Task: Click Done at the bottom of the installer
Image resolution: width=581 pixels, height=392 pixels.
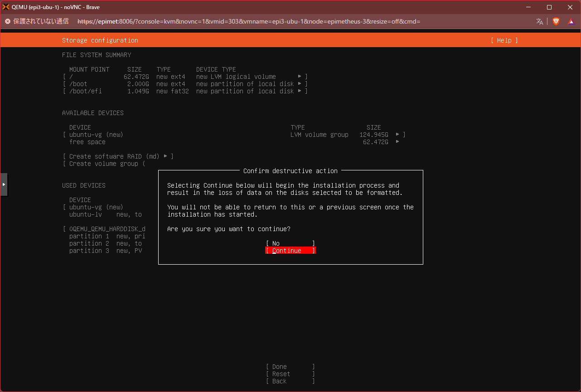Action: tap(290, 367)
